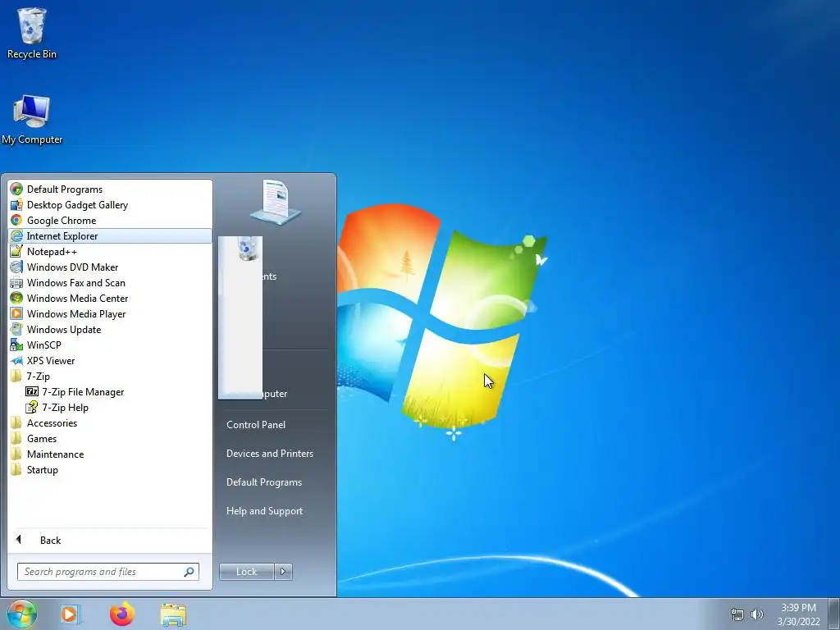
Task: Select Default Programs in the right pane
Action: click(x=264, y=482)
